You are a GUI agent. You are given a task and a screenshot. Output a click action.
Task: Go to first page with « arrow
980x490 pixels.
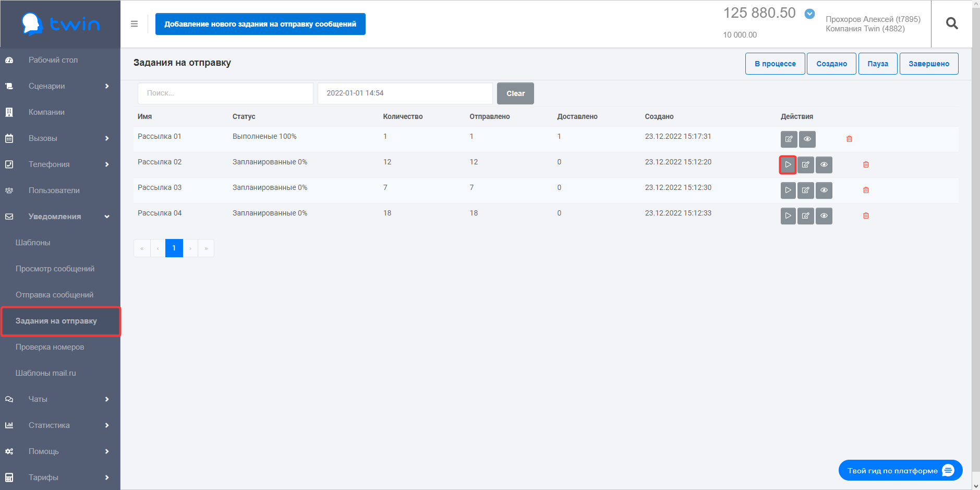tap(142, 248)
